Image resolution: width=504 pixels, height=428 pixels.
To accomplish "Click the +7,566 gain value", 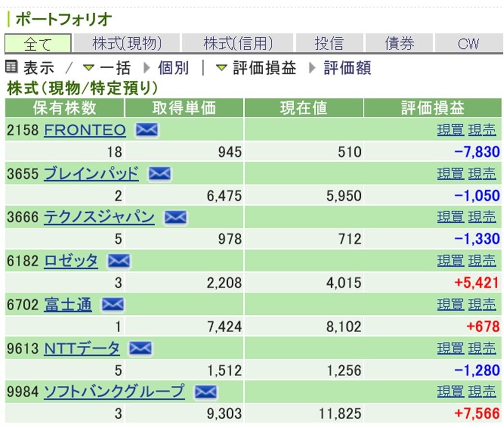I will pos(477,413).
